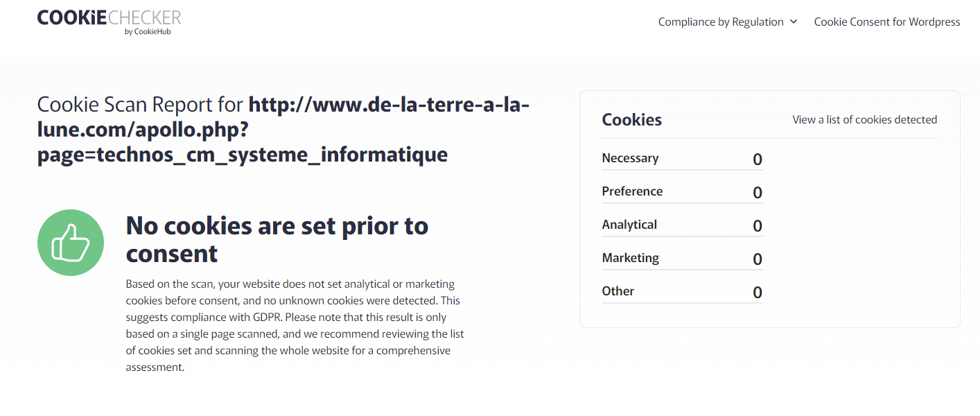
Task: Click the scanned URL de-la-terre-a-la-lune.com
Action: [283, 129]
